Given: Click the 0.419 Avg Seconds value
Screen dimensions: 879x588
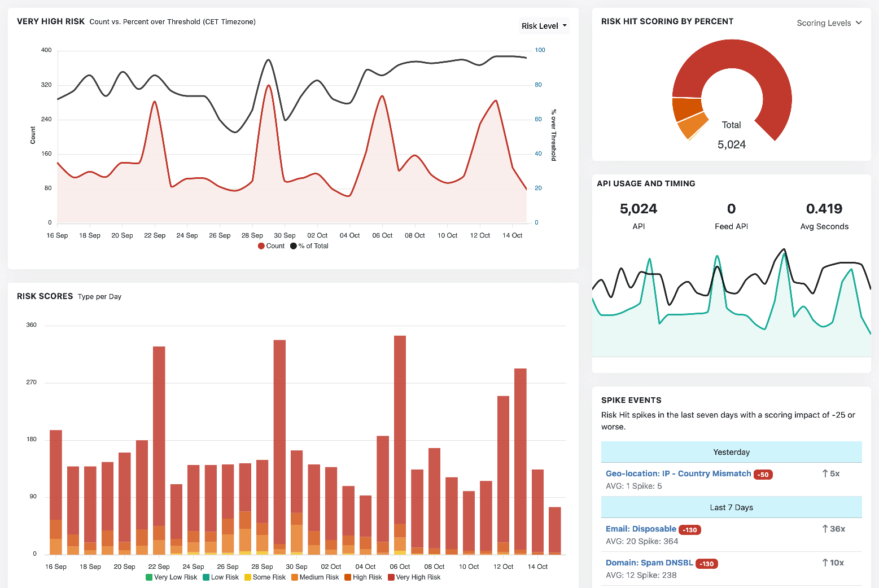Looking at the screenshot, I should coord(824,209).
